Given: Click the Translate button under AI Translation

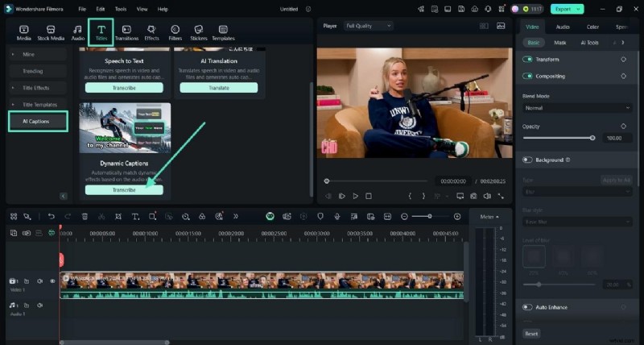Looking at the screenshot, I should pyautogui.click(x=218, y=87).
